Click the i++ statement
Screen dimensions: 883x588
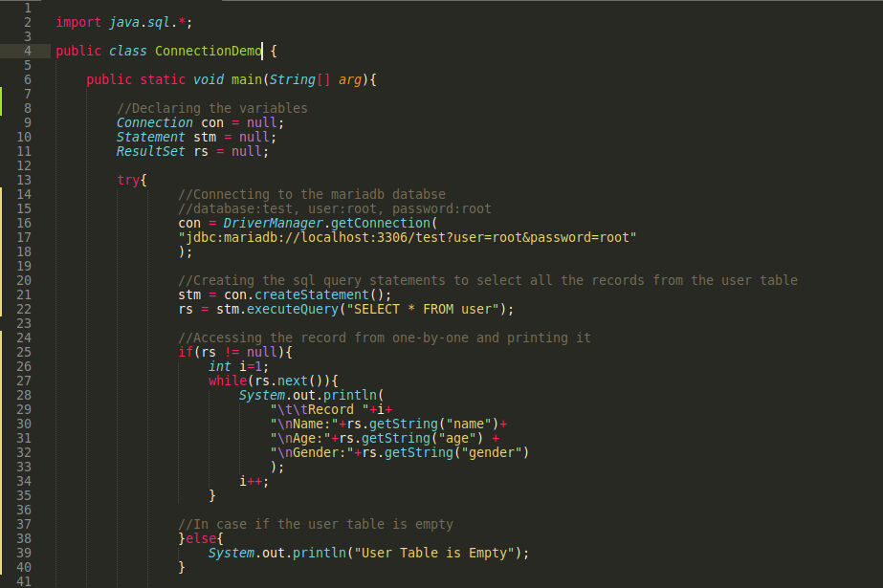(x=254, y=482)
